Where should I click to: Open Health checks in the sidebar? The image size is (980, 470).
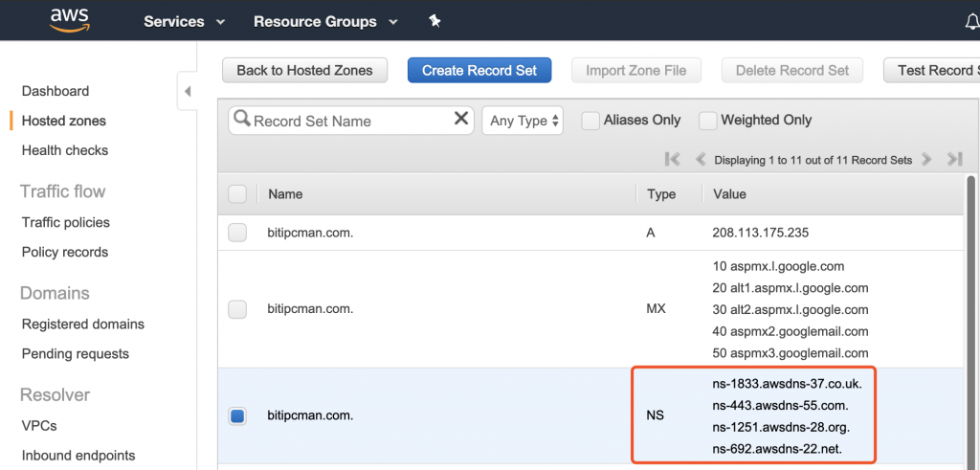click(65, 150)
